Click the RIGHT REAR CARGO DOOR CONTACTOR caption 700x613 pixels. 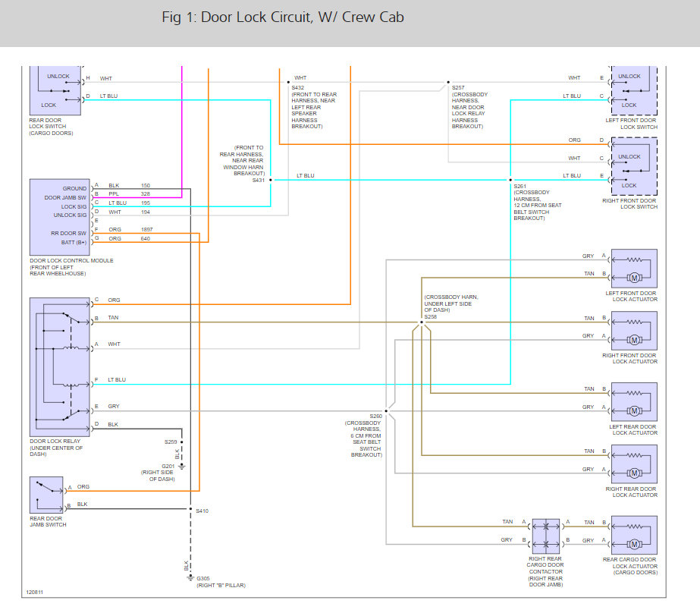[545, 571]
